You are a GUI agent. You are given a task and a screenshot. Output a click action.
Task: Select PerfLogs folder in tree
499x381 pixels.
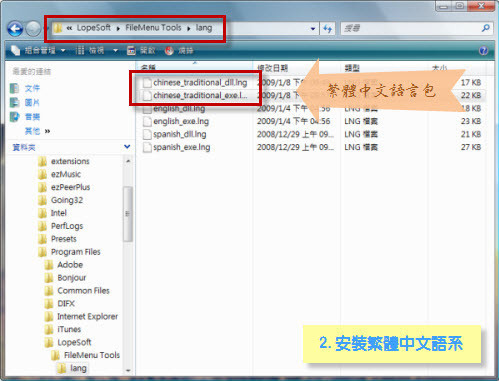[x=67, y=226]
